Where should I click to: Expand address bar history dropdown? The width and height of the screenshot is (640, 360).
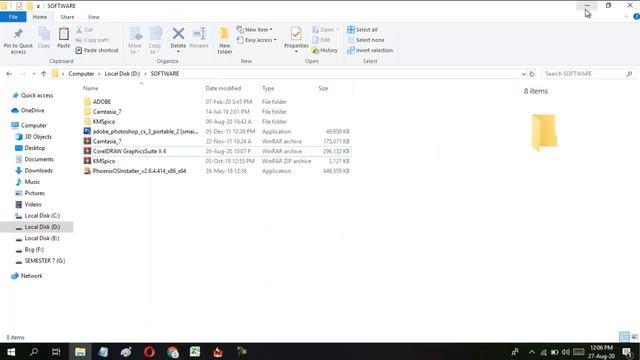(524, 74)
